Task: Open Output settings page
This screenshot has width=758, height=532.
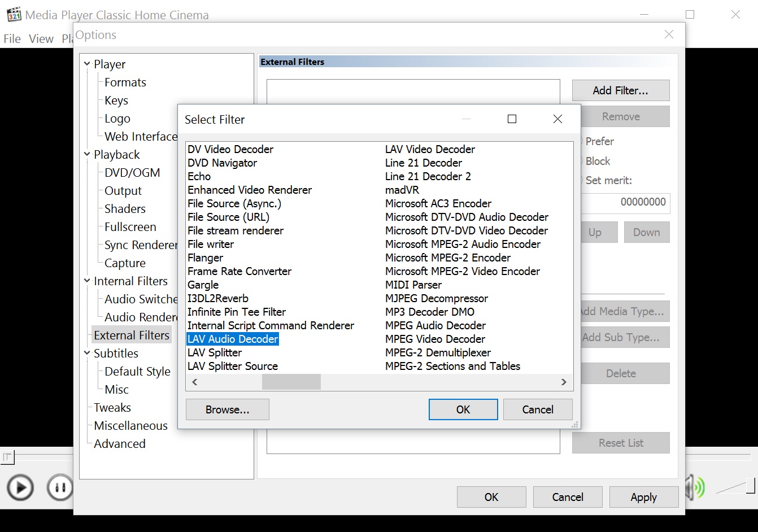Action: 123,190
